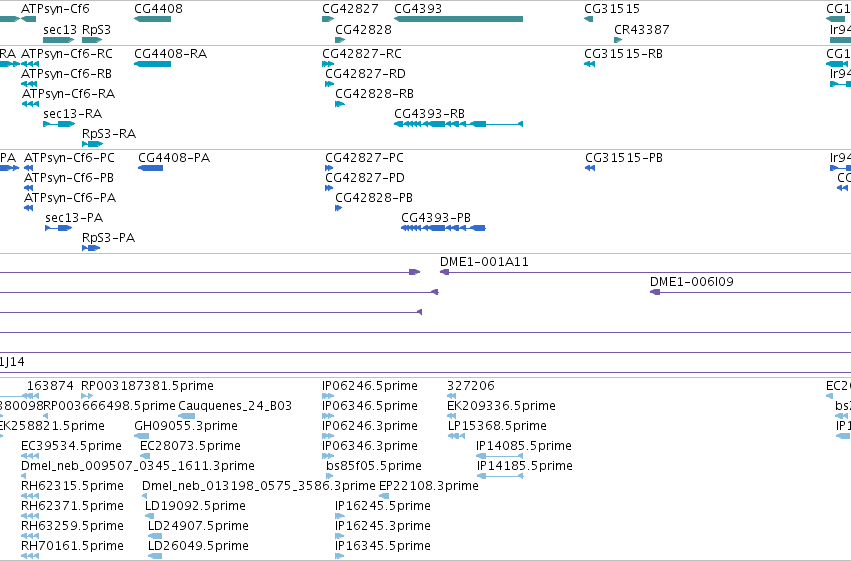Open EST EC28073.5prime

tap(190, 447)
